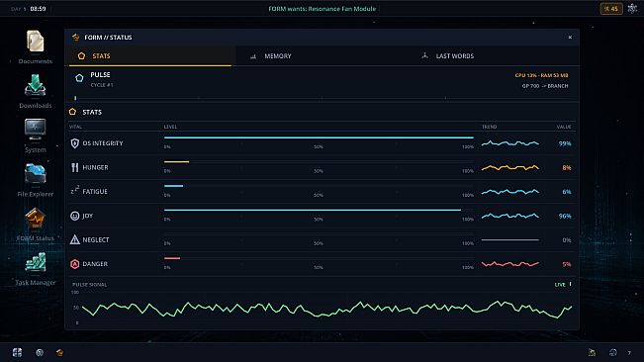Click the Joy trend sparkline

click(510, 216)
